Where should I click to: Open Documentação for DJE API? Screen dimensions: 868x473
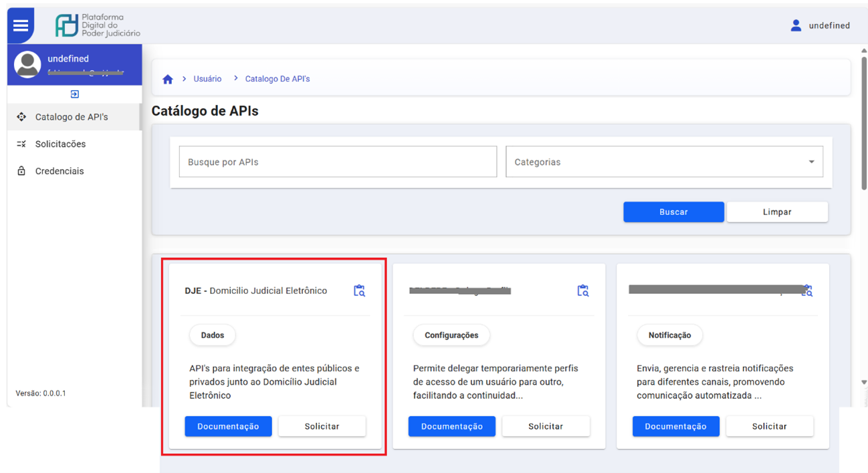pos(228,426)
